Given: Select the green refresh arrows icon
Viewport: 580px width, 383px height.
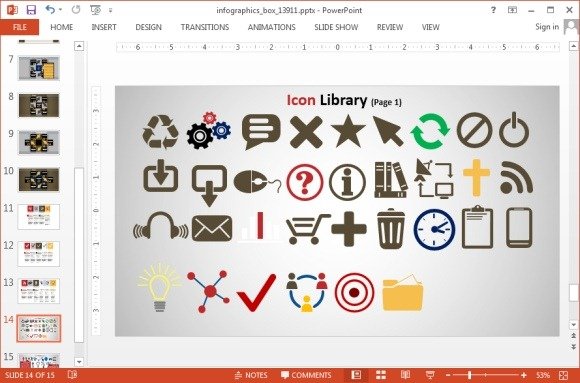Looking at the screenshot, I should [x=430, y=132].
